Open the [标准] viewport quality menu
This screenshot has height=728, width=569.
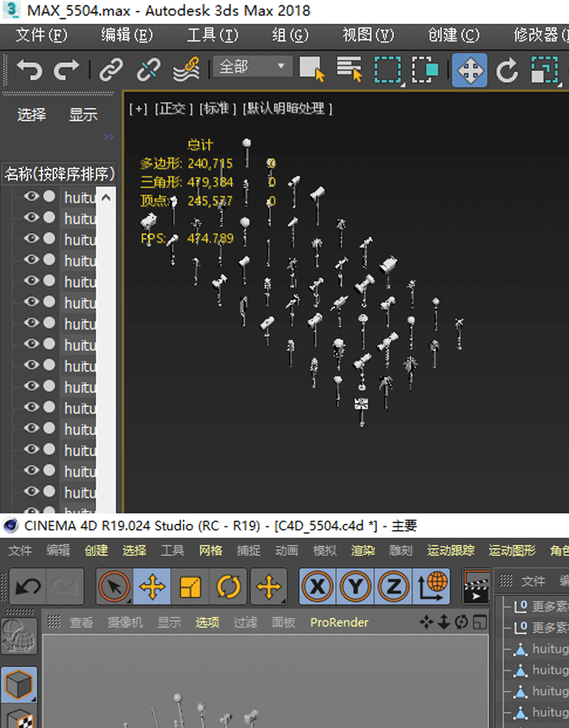pos(218,109)
